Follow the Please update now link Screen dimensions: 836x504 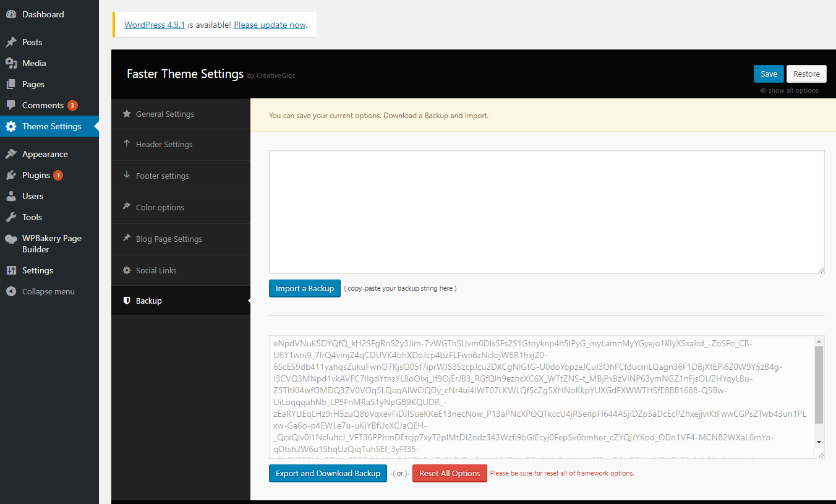pos(270,25)
